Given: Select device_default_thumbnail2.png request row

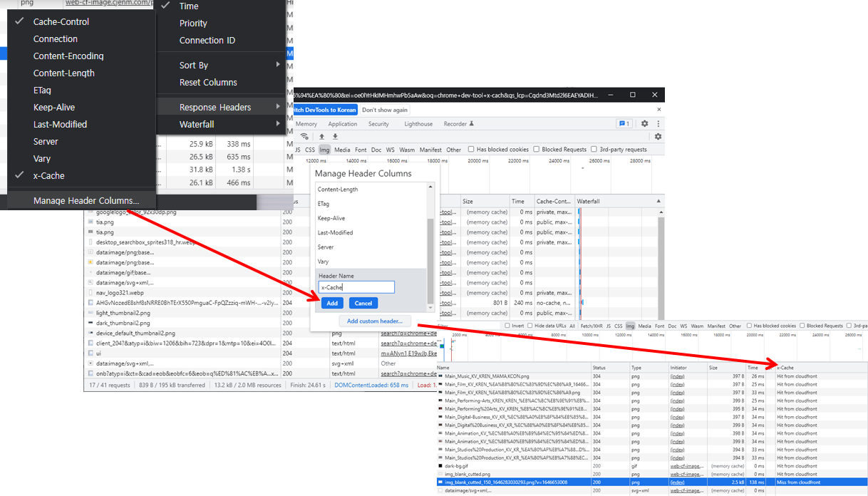Looking at the screenshot, I should click(x=182, y=333).
